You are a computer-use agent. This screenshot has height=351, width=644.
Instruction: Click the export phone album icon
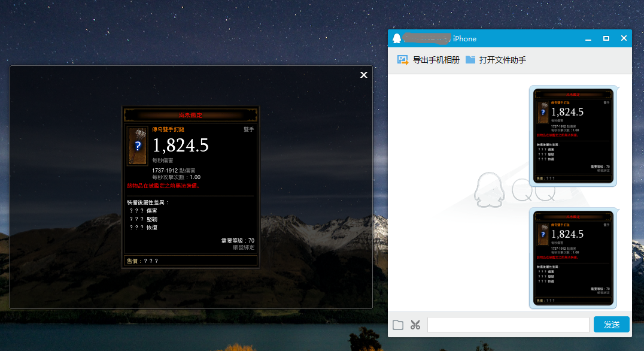pyautogui.click(x=402, y=60)
